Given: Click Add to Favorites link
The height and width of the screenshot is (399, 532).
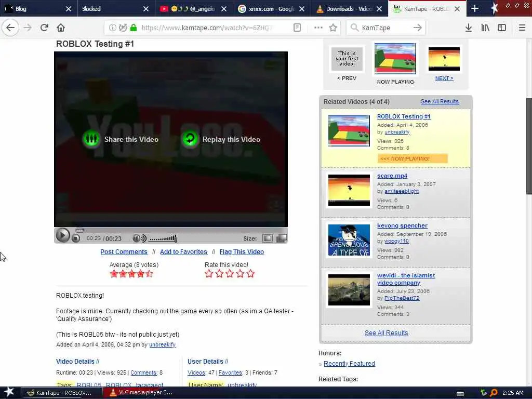Looking at the screenshot, I should pos(183,252).
